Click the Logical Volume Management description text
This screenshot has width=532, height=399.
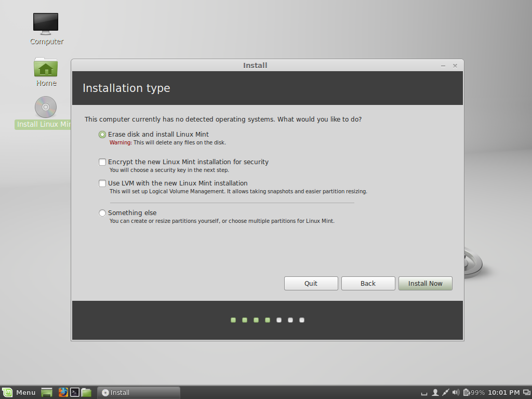tap(238, 191)
